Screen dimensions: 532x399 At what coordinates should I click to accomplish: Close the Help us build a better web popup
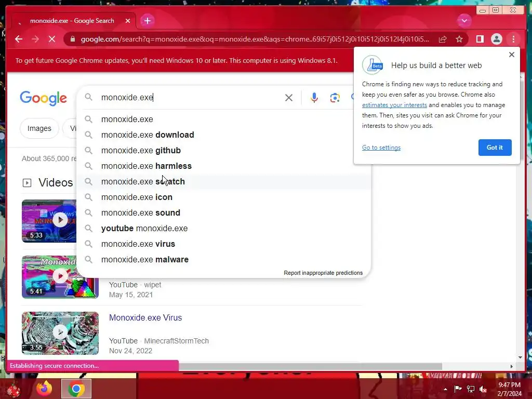coord(512,55)
